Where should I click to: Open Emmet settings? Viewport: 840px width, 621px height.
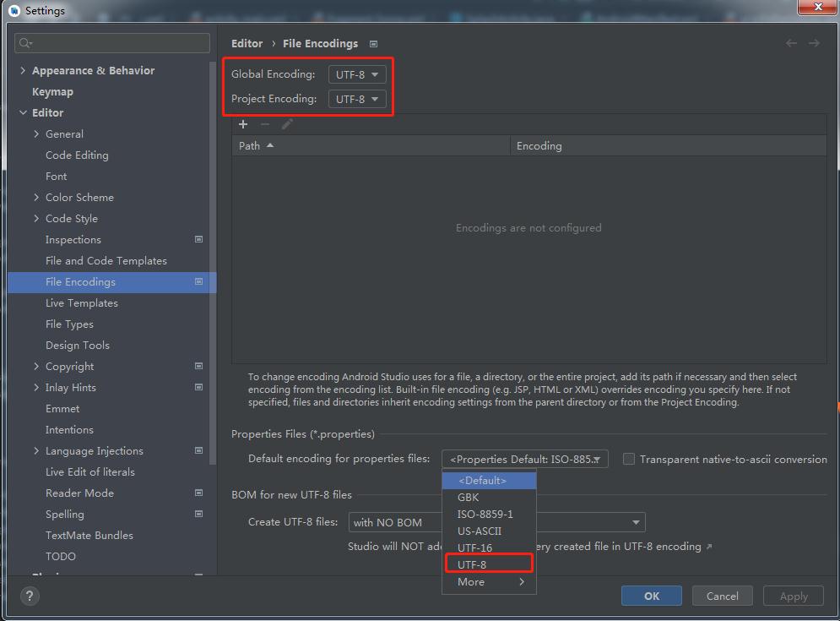point(62,409)
